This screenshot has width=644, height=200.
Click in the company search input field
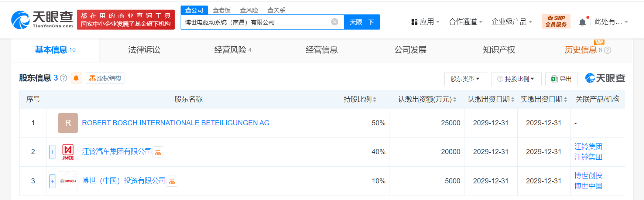point(255,22)
